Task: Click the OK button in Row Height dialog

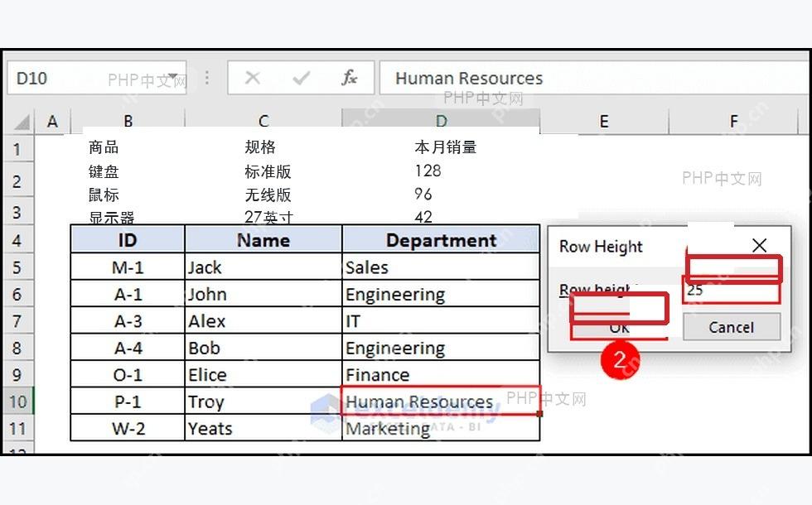Action: click(x=620, y=327)
